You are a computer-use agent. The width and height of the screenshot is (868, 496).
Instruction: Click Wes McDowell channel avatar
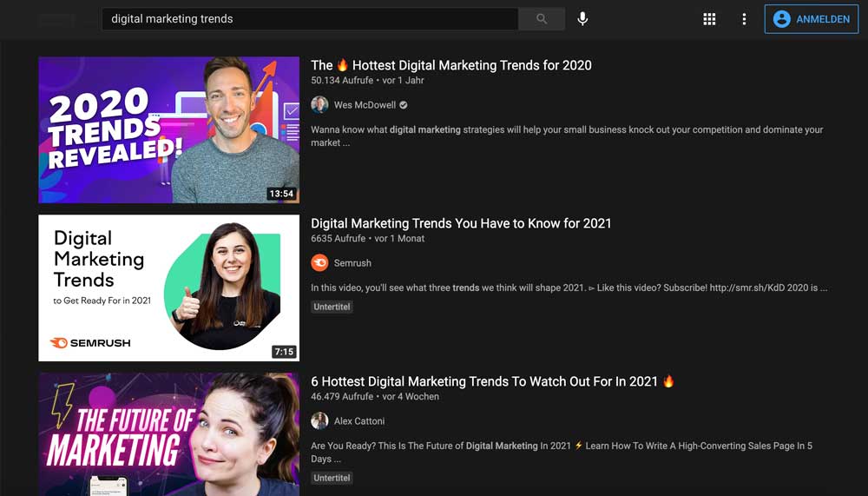tap(319, 105)
